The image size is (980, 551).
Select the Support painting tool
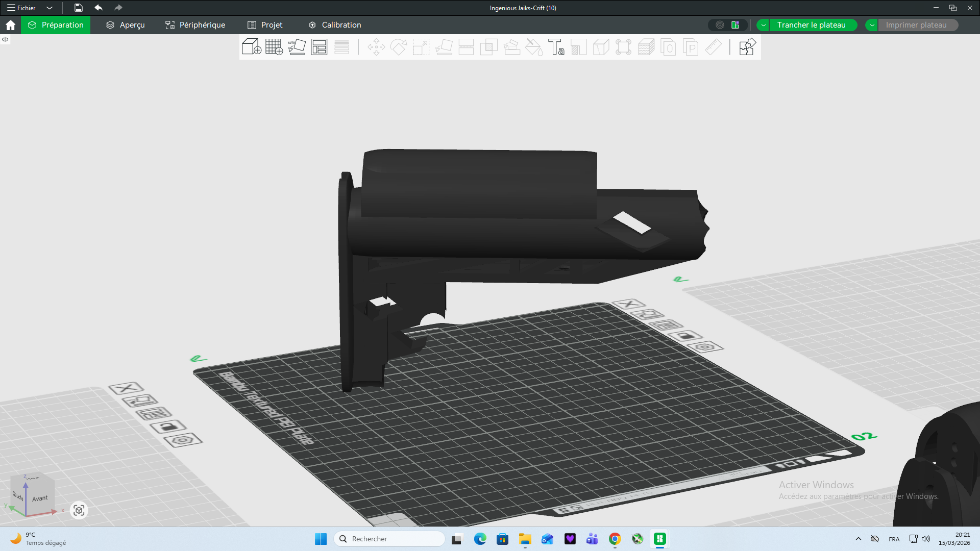[x=511, y=47]
